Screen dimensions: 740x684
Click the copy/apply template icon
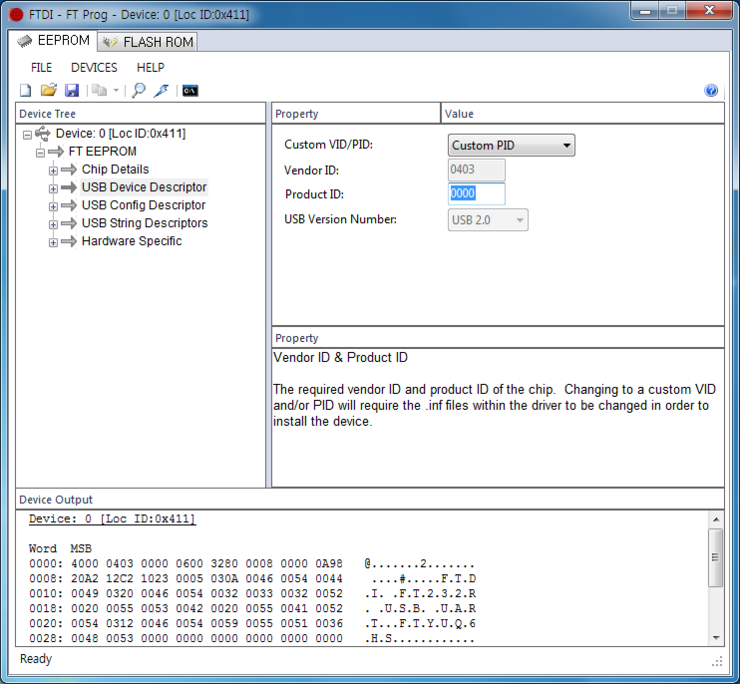[x=99, y=90]
